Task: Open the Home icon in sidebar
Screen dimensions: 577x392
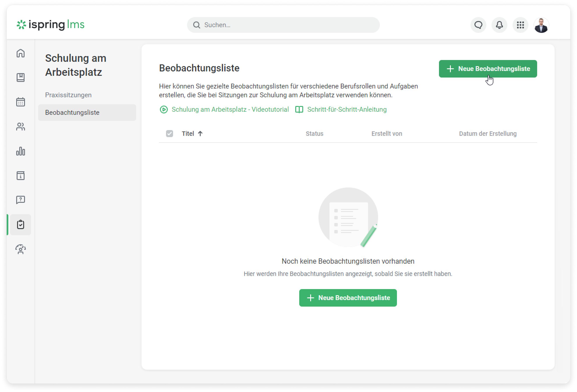Action: click(x=21, y=53)
